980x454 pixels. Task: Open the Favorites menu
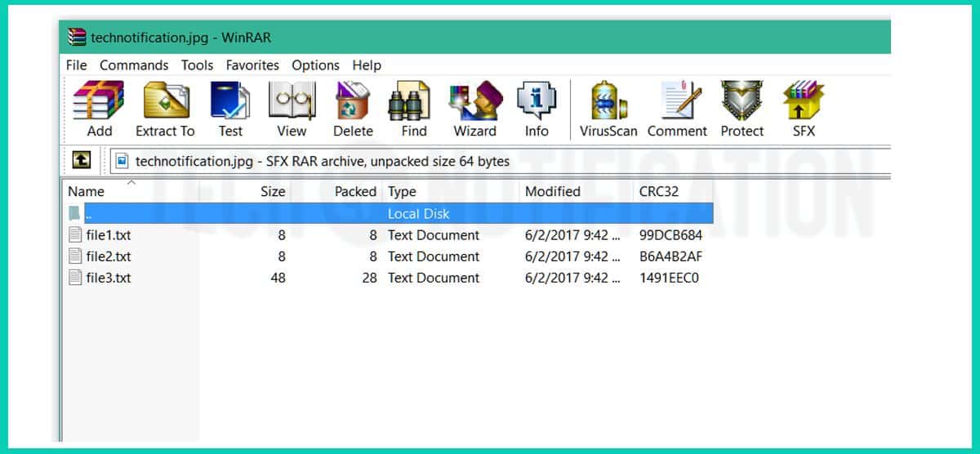252,65
